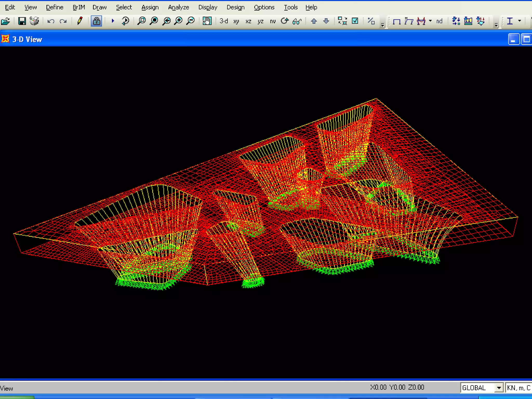Open the BrIM menu

pos(79,7)
